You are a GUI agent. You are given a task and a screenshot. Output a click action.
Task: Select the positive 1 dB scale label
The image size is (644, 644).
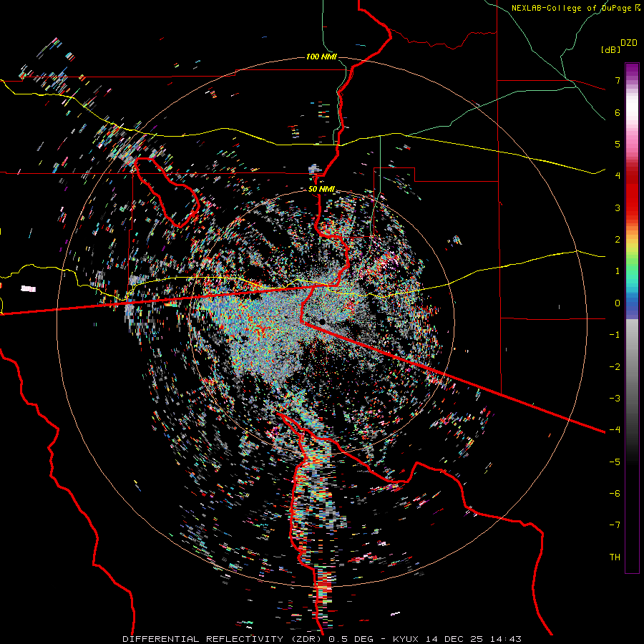pos(618,271)
